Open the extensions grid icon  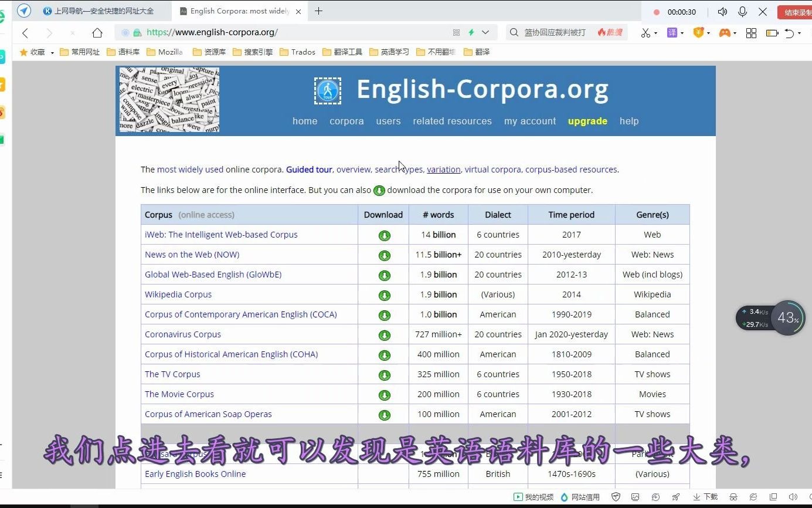(x=751, y=33)
